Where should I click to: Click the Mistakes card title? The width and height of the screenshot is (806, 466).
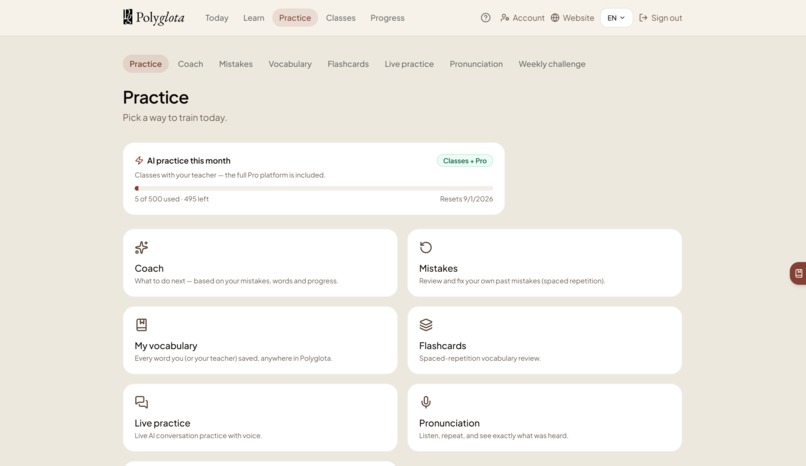(438, 268)
